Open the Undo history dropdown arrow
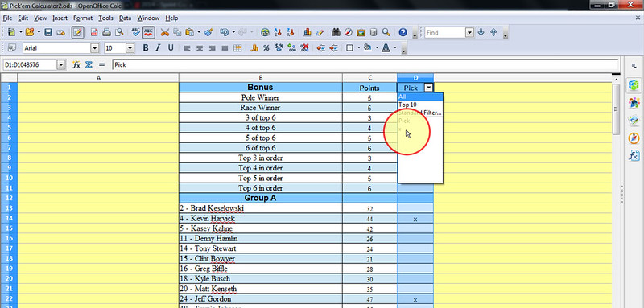 tap(233, 32)
